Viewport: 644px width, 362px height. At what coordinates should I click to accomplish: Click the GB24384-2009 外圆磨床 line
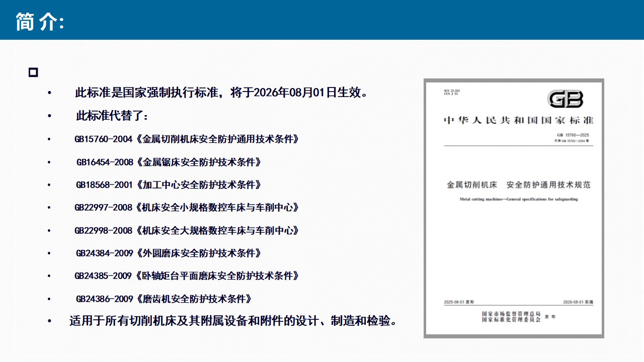tap(169, 253)
